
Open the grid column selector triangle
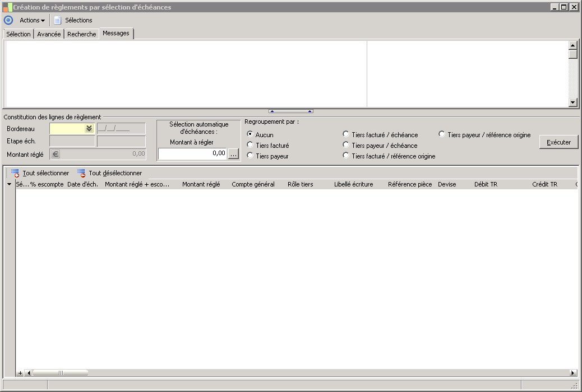click(10, 184)
